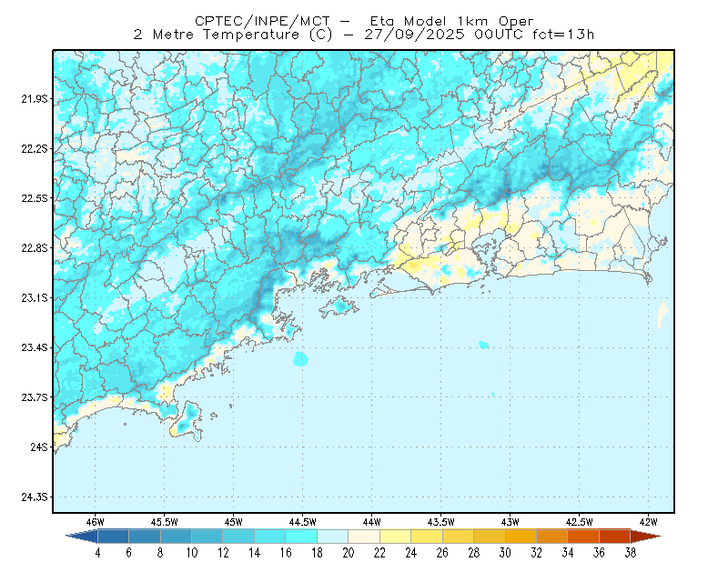Image resolution: width=728 pixels, height=562 pixels.
Task: Select the 30–32 degree orange swatch
Action: (521, 536)
